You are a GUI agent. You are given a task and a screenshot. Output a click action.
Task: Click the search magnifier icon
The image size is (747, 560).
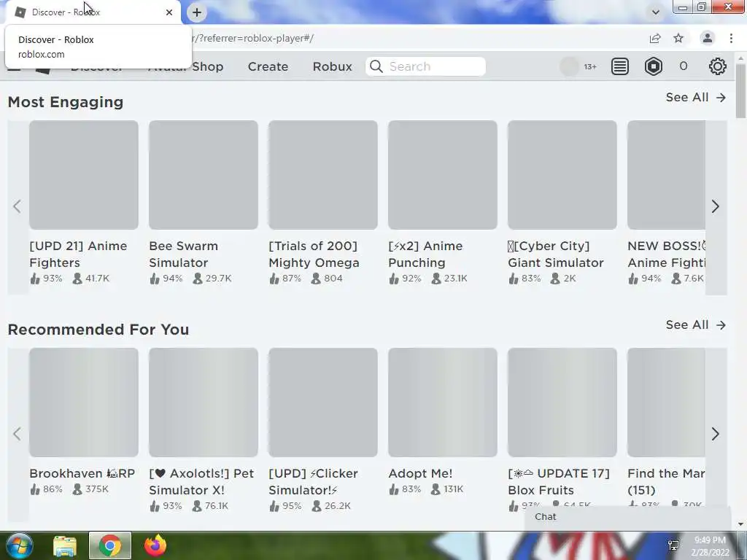(x=376, y=66)
